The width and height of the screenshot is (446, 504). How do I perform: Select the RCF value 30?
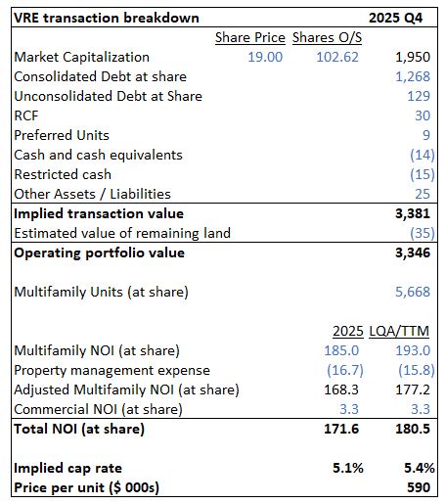pyautogui.click(x=423, y=115)
